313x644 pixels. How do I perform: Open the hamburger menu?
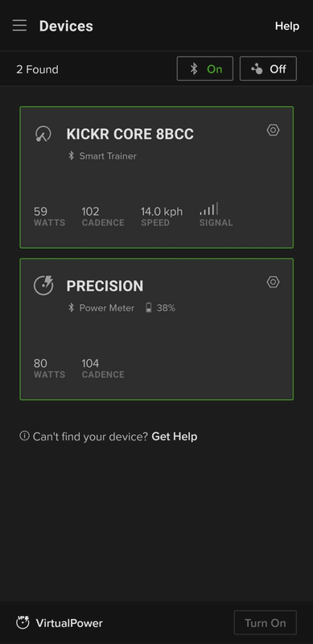(x=19, y=26)
